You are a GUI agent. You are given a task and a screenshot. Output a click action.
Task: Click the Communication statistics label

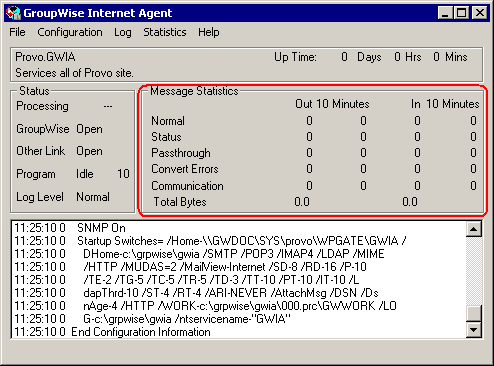[187, 186]
